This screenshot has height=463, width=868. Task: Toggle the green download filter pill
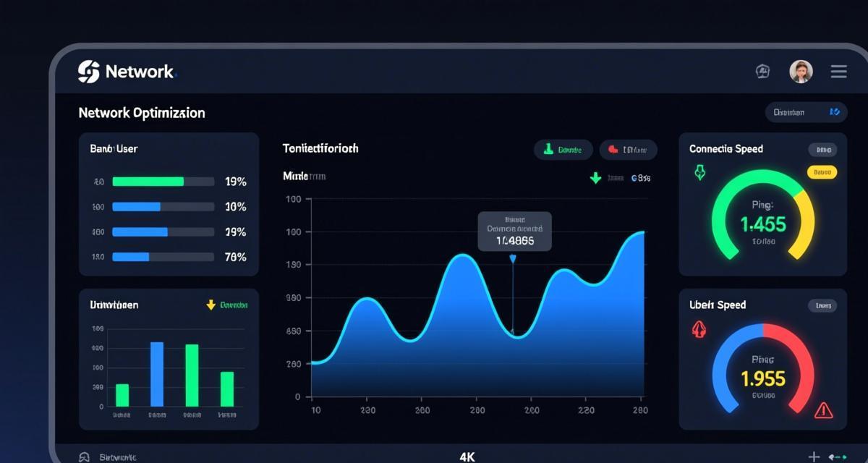pyautogui.click(x=563, y=150)
